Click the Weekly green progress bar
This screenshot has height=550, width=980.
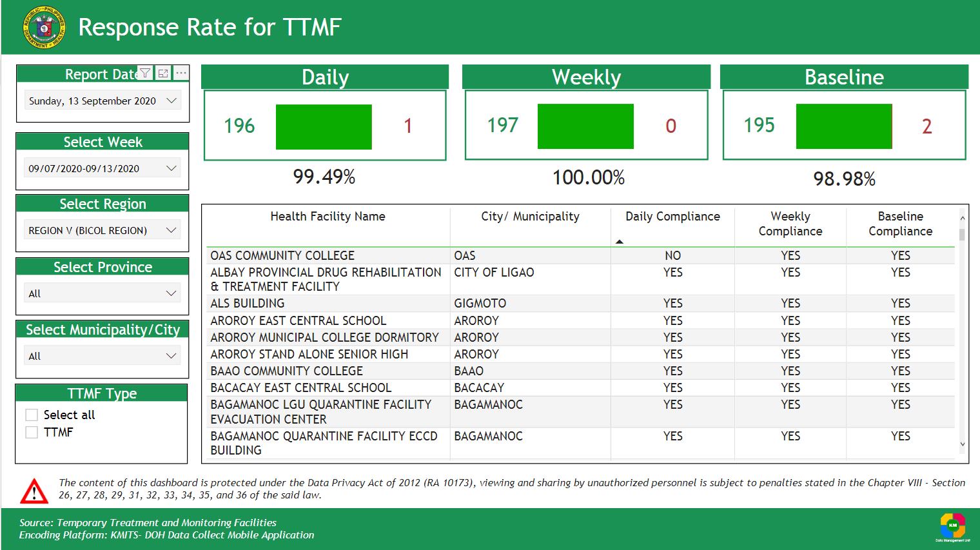coord(585,126)
